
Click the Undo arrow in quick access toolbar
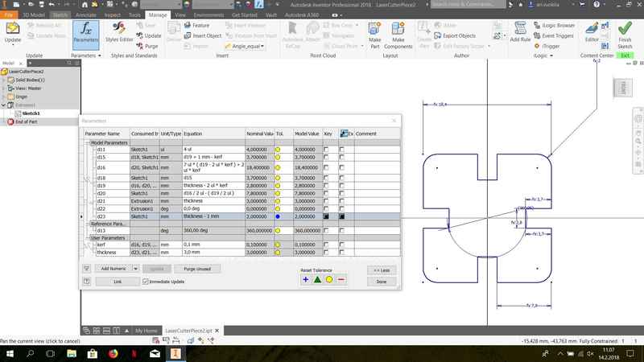(x=52, y=5)
